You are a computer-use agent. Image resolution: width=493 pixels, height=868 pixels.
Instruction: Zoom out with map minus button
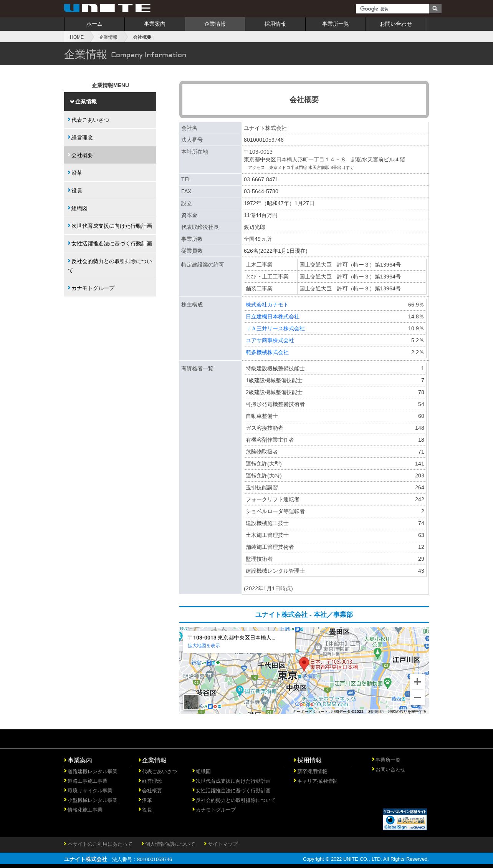coord(417,697)
